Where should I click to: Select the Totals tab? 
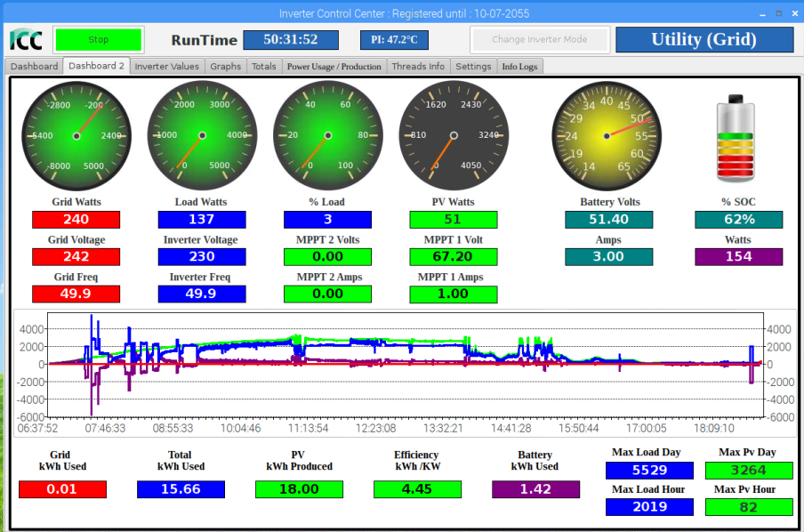264,67
